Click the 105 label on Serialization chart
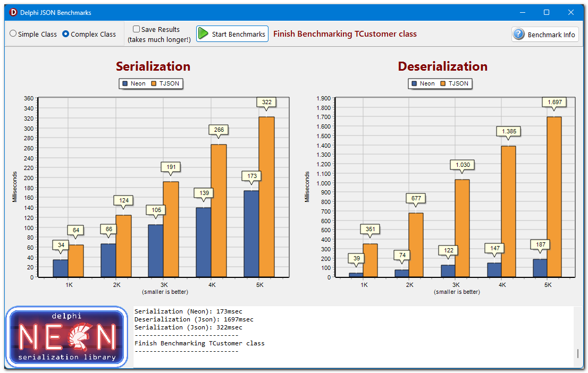The height and width of the screenshot is (373, 588). [156, 210]
